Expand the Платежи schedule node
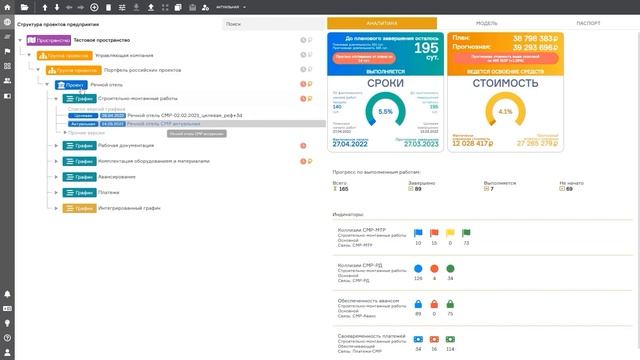 [56, 192]
